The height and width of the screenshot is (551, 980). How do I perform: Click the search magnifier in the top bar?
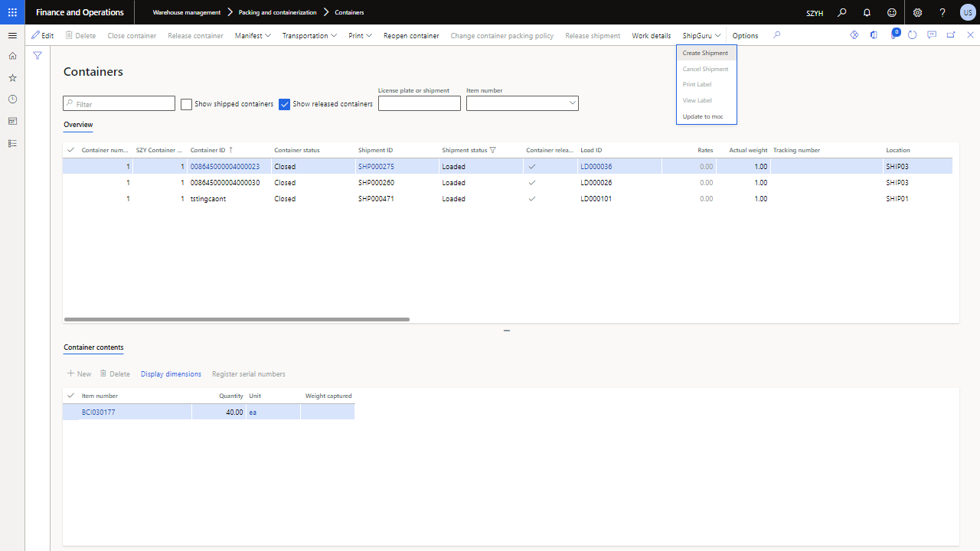[x=842, y=12]
